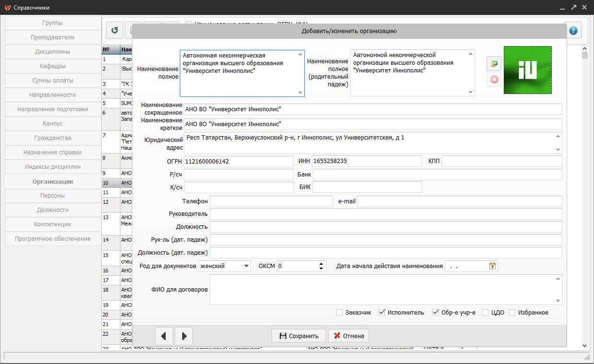Screen dimensions: 594x364
Task: Click the green Innopolis logo thumbnail
Action: tap(527, 70)
